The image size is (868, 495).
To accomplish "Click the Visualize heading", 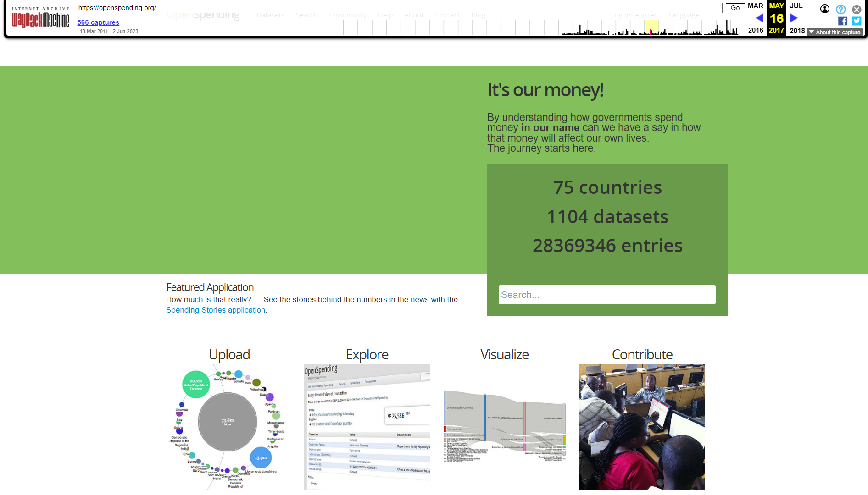I will pyautogui.click(x=505, y=355).
